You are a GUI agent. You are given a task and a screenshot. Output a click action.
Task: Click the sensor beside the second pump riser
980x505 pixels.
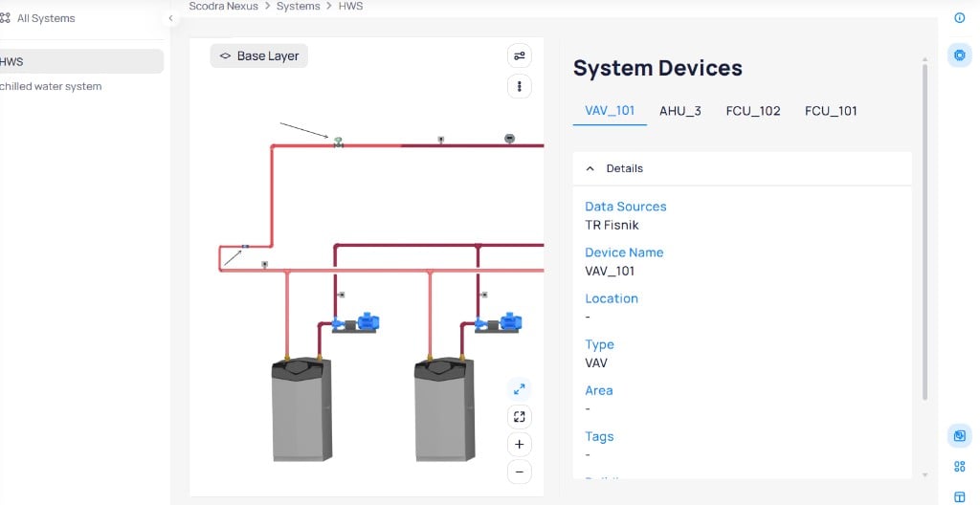[x=483, y=295]
